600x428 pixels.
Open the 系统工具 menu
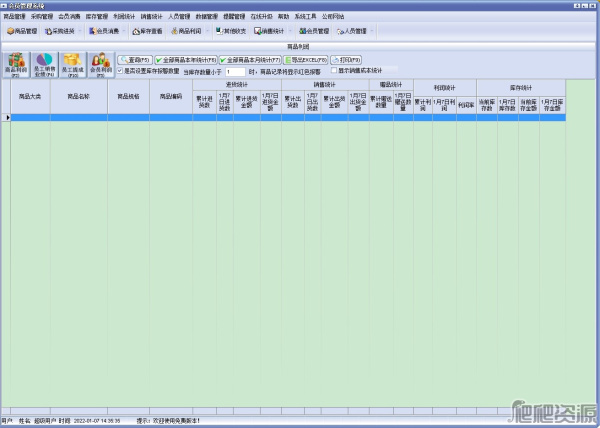click(x=305, y=17)
